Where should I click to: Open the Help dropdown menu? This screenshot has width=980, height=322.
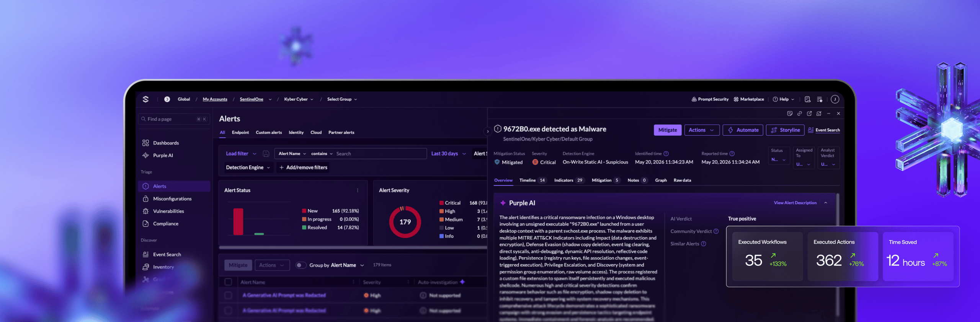pos(783,99)
